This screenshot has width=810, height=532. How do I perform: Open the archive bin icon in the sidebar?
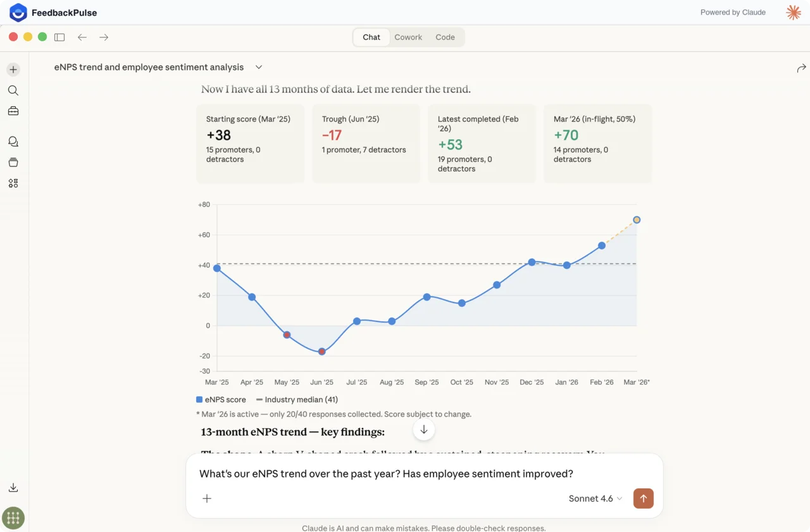13,162
